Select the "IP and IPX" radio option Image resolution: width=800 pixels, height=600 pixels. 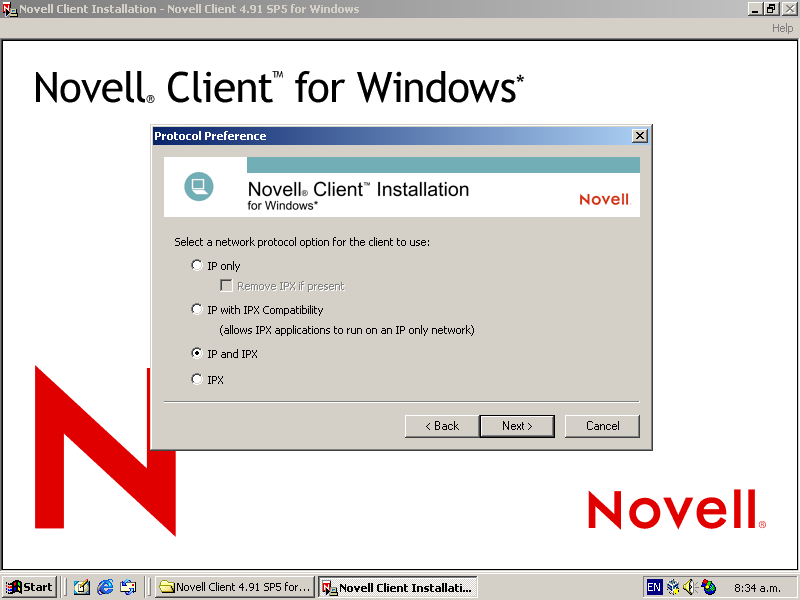point(196,353)
